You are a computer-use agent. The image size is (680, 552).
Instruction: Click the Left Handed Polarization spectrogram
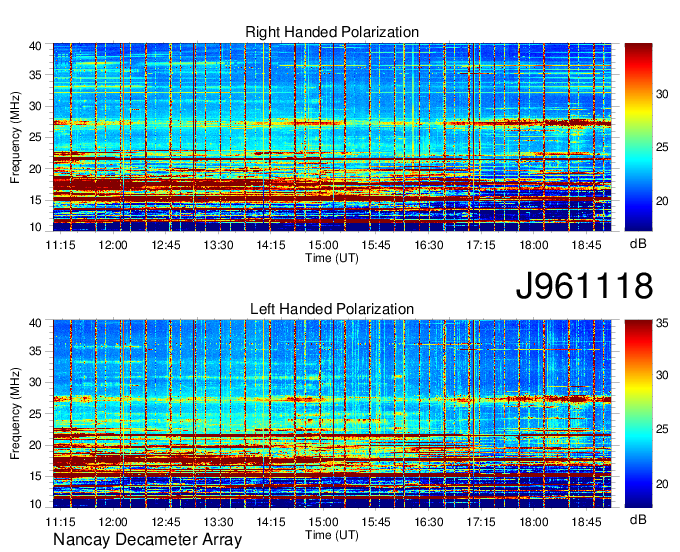tap(332, 414)
